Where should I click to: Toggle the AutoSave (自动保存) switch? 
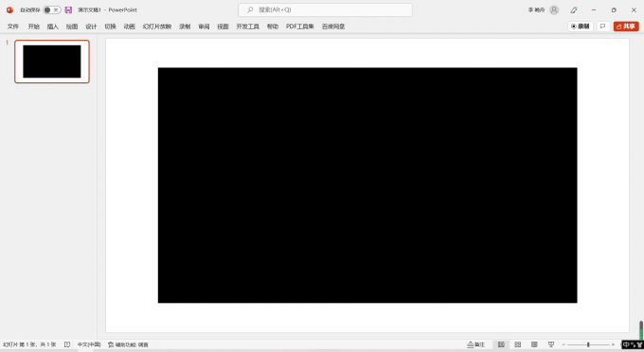(x=52, y=9)
